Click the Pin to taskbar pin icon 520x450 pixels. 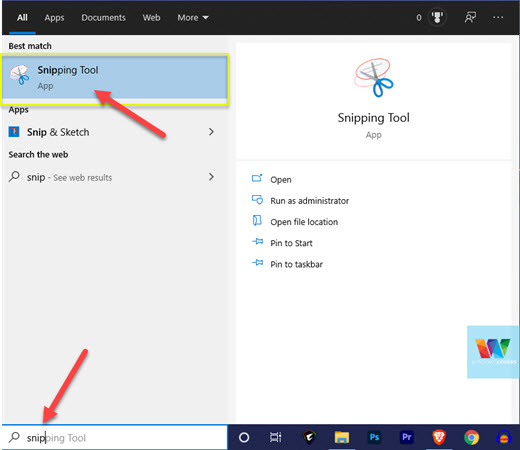coord(257,263)
